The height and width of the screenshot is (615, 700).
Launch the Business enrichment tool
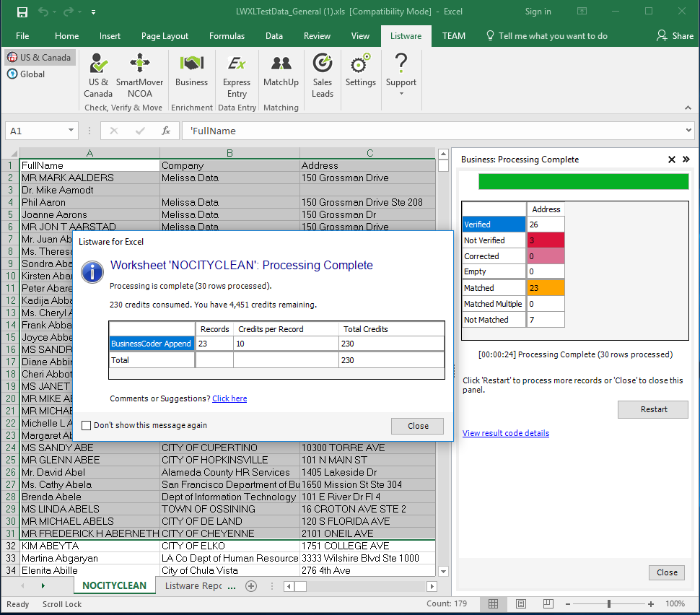pyautogui.click(x=191, y=71)
